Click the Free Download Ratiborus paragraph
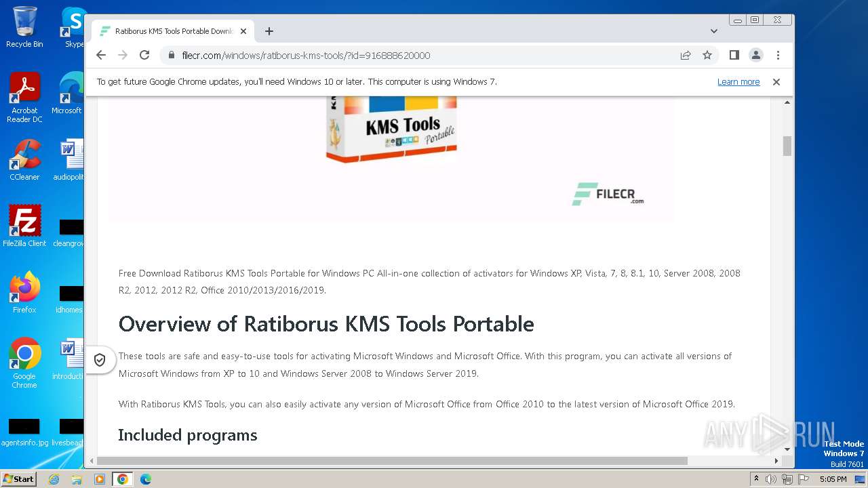This screenshot has height=488, width=868. (x=429, y=282)
